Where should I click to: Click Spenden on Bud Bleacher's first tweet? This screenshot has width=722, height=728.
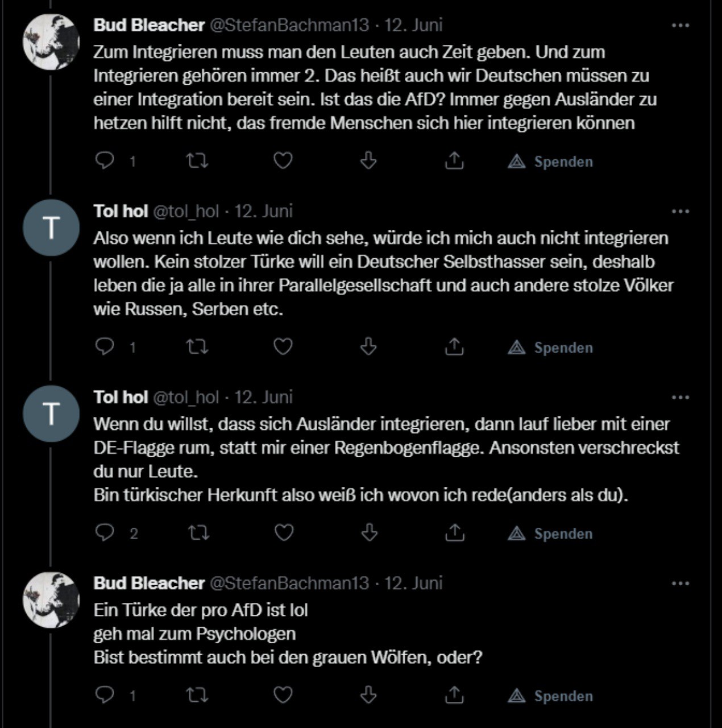click(x=551, y=162)
